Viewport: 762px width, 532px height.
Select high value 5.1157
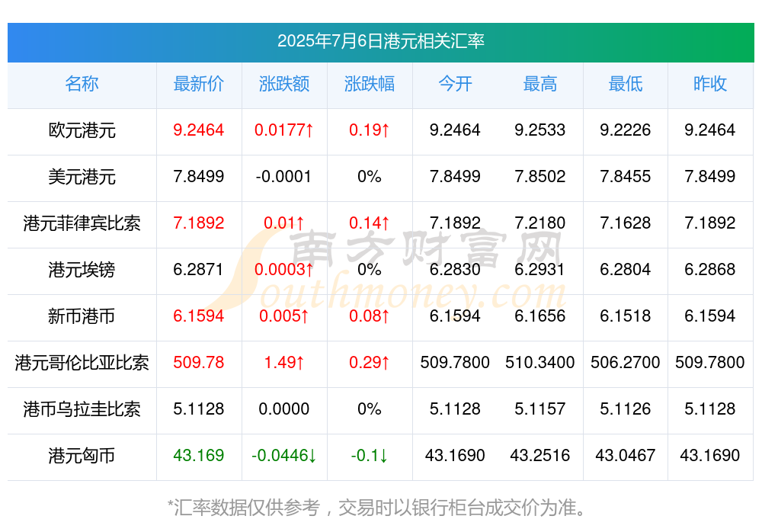(x=540, y=409)
